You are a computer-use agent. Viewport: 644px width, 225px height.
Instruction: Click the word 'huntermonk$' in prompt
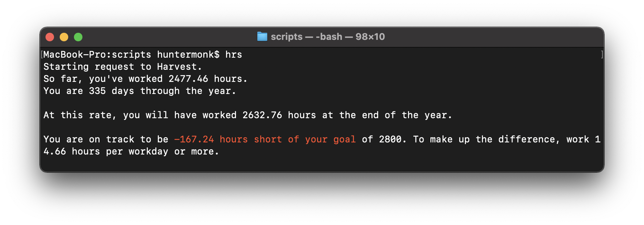pos(188,54)
